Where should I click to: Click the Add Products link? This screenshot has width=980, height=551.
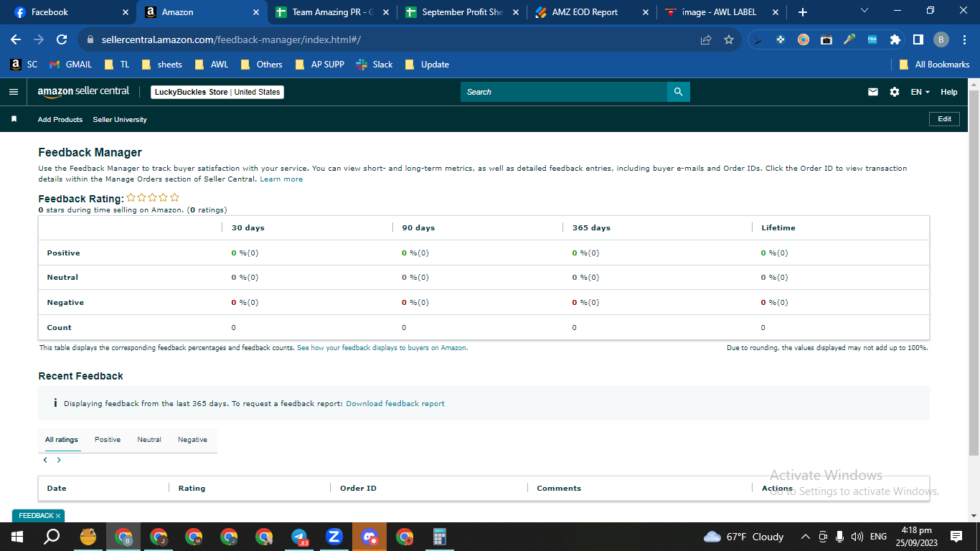click(60, 120)
